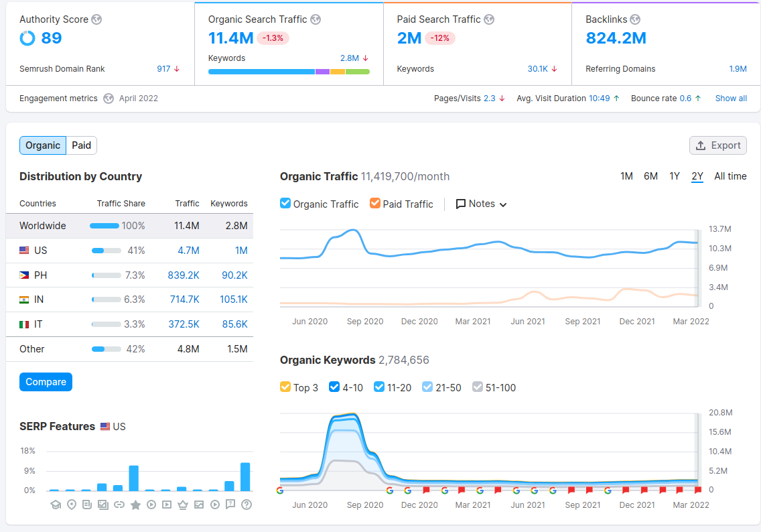Click the crown SERP feature icon

point(182,505)
